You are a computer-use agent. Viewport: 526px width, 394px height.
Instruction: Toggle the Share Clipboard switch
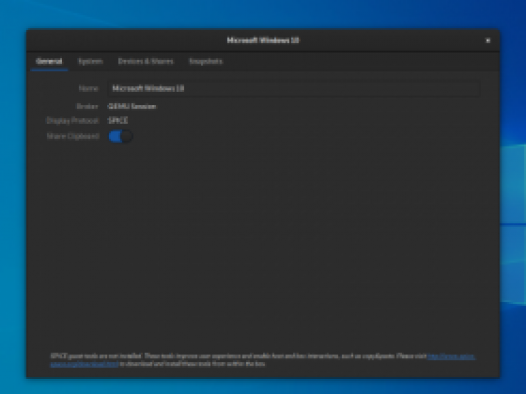tap(120, 136)
